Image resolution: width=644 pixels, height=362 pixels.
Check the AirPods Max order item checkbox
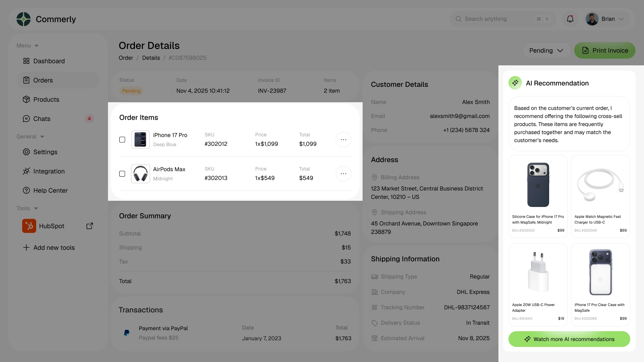[x=122, y=174]
